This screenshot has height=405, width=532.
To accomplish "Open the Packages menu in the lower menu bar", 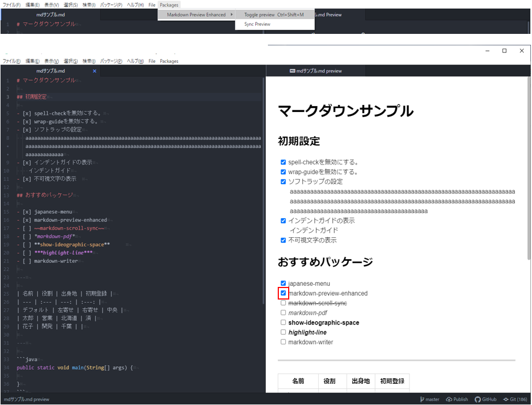I will [x=169, y=61].
